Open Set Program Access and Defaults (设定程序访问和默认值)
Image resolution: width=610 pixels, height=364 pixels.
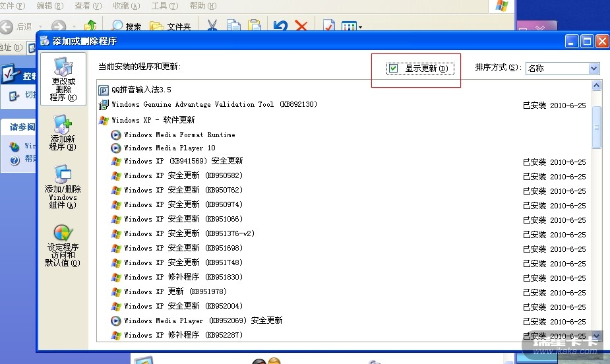tap(63, 246)
